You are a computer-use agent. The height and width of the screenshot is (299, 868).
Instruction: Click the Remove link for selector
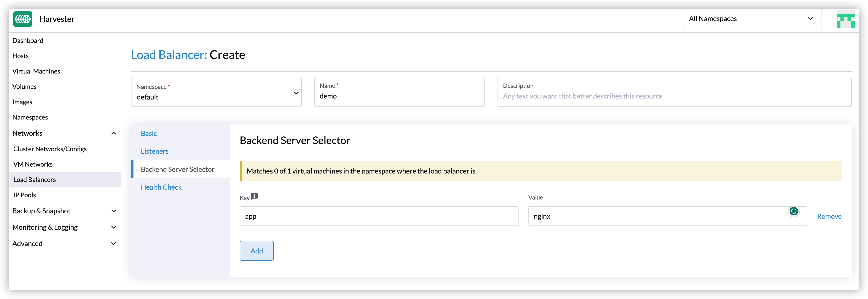[829, 216]
